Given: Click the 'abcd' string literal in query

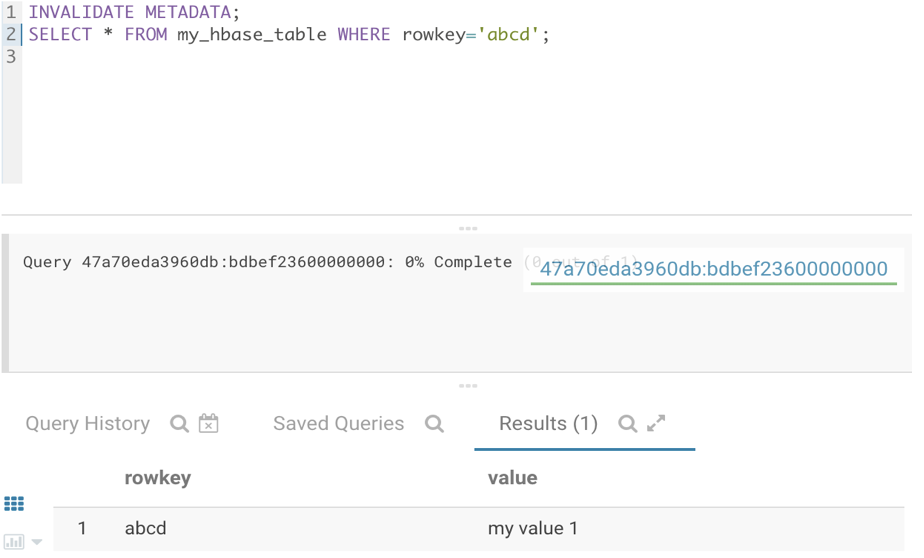Looking at the screenshot, I should click(x=508, y=34).
